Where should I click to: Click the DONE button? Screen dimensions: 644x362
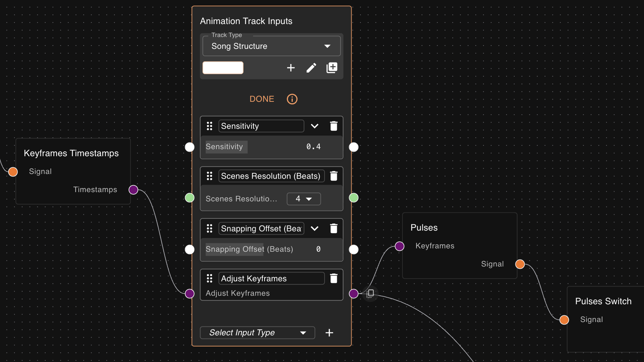262,99
